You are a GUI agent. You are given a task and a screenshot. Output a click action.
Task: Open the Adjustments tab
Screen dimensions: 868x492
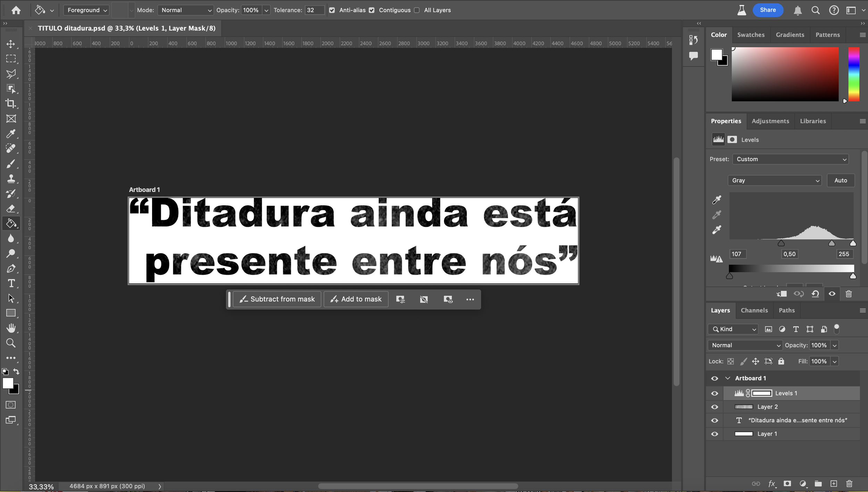[x=770, y=121]
